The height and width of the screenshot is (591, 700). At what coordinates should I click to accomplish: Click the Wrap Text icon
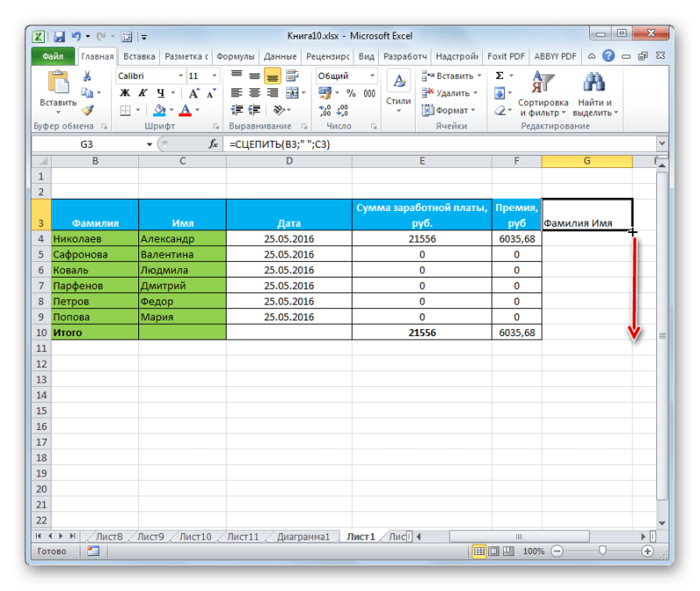[x=292, y=76]
